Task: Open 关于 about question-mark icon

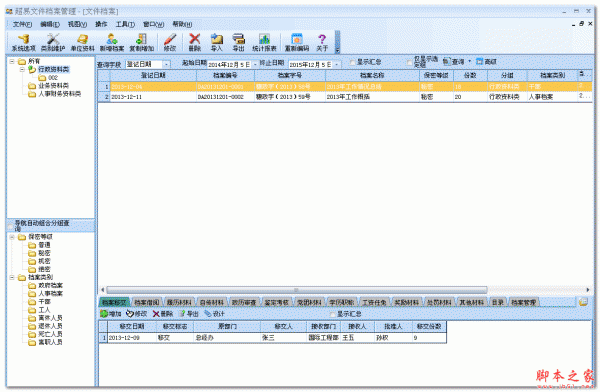Action: [322, 42]
